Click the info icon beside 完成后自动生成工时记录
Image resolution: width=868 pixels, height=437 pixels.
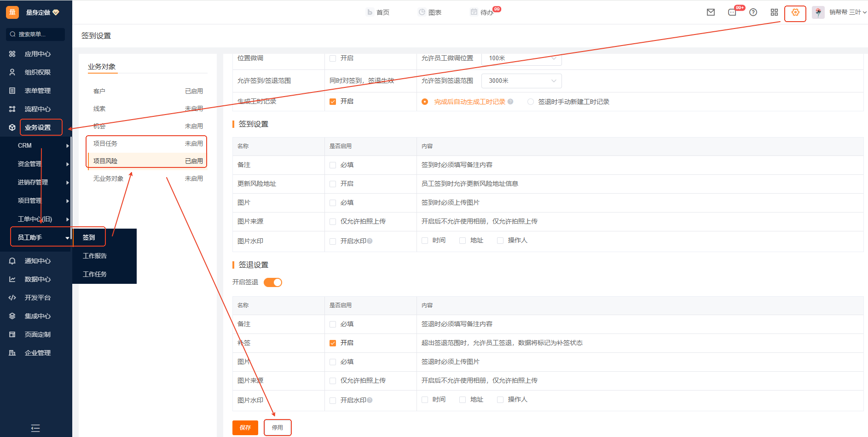[510, 102]
